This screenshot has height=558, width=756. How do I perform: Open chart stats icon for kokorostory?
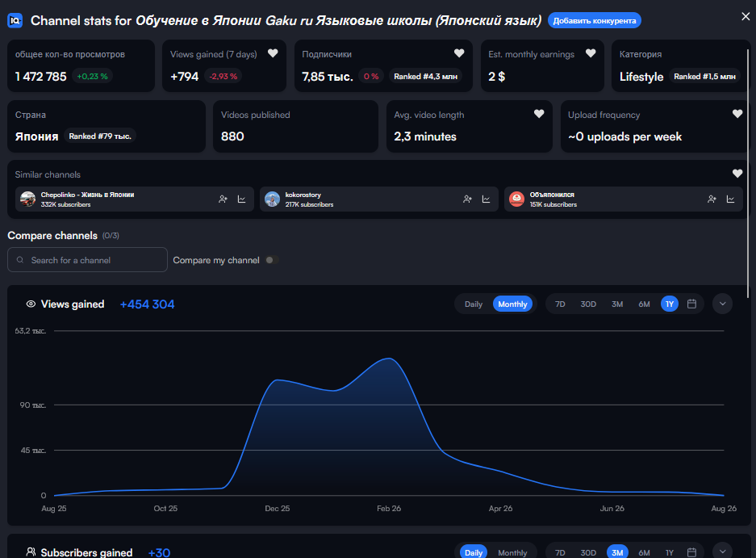point(486,199)
